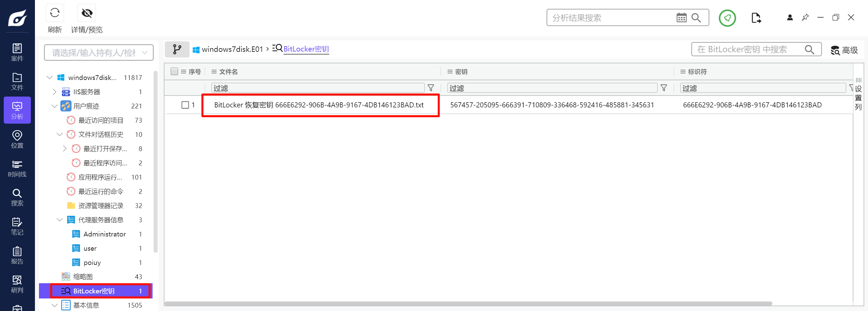Click the green circular shield icon
The width and height of the screenshot is (868, 311).
[727, 18]
